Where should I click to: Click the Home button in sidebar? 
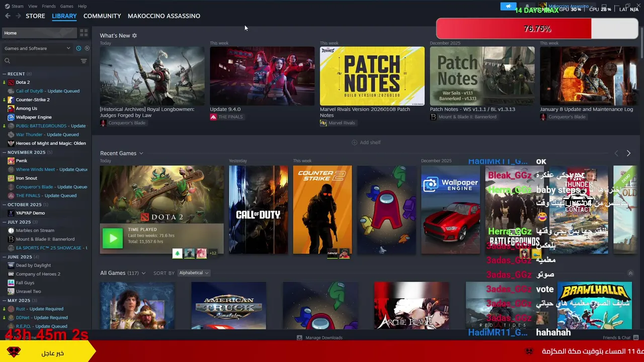pos(39,33)
